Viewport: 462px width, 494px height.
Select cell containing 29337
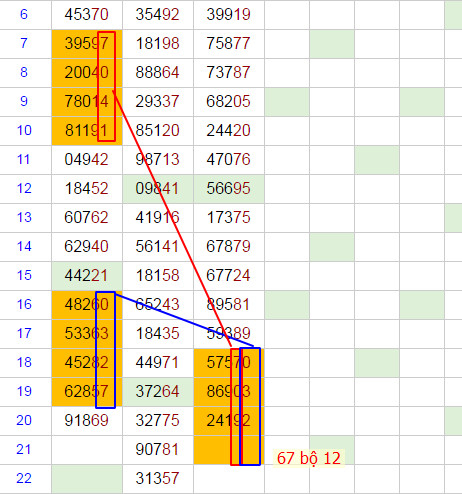coord(158,102)
